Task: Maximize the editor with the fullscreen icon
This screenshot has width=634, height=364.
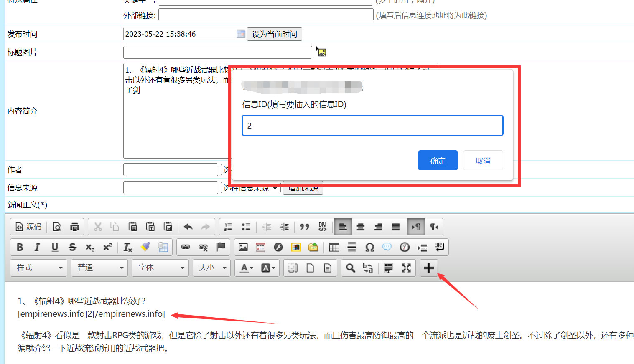Action: (x=406, y=268)
